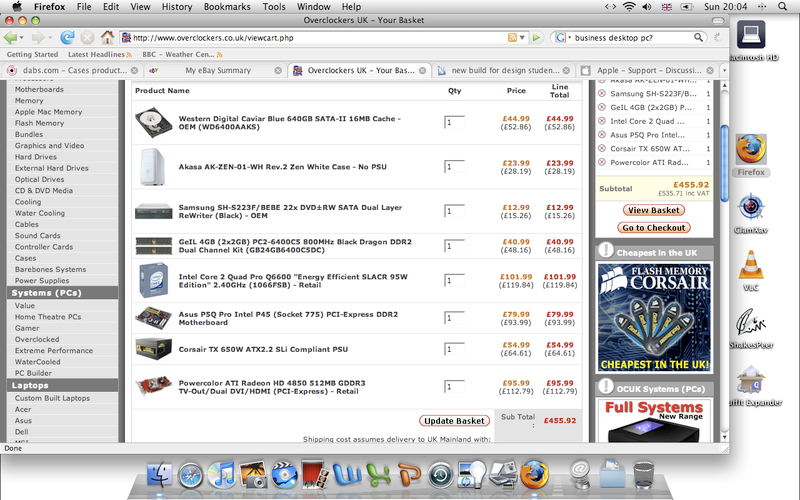
Task: Open the Trash in the Dock
Action: [643, 475]
